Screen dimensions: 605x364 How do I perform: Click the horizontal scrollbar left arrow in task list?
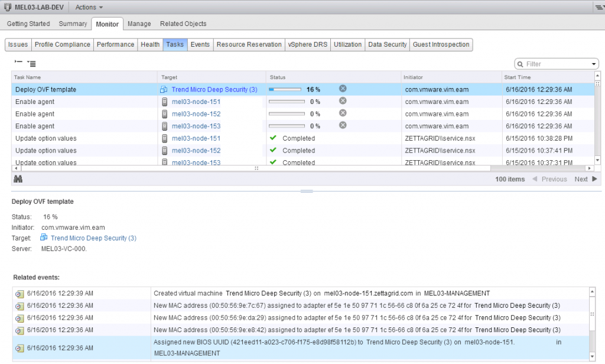point(16,168)
